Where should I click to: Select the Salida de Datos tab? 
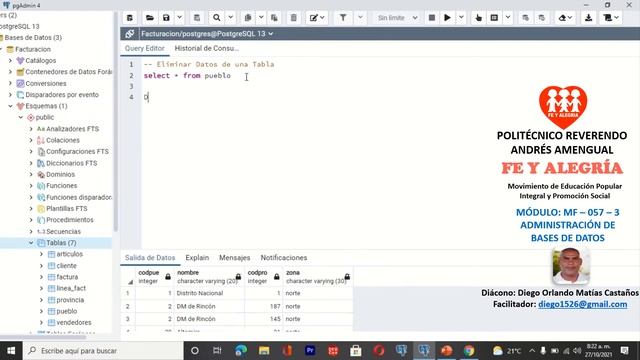pos(150,258)
